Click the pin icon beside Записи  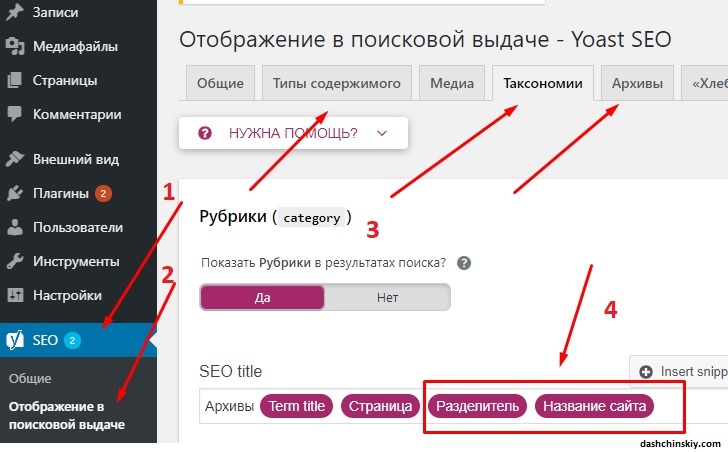[x=15, y=13]
